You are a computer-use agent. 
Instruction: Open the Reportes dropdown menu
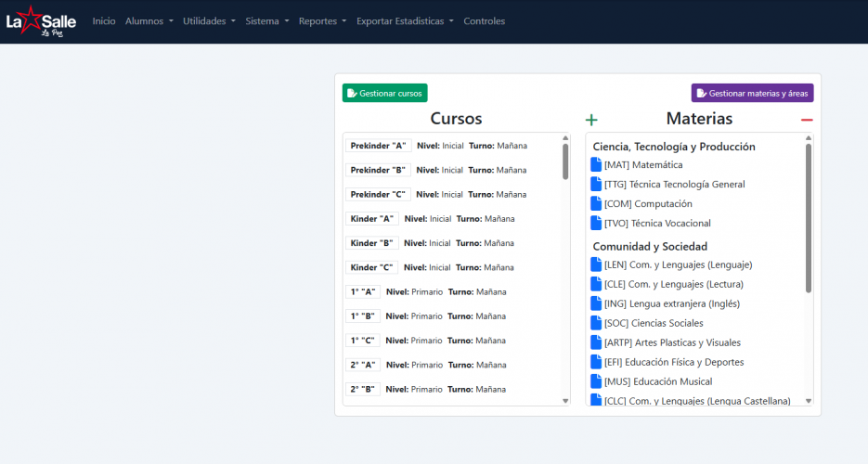tap(323, 21)
